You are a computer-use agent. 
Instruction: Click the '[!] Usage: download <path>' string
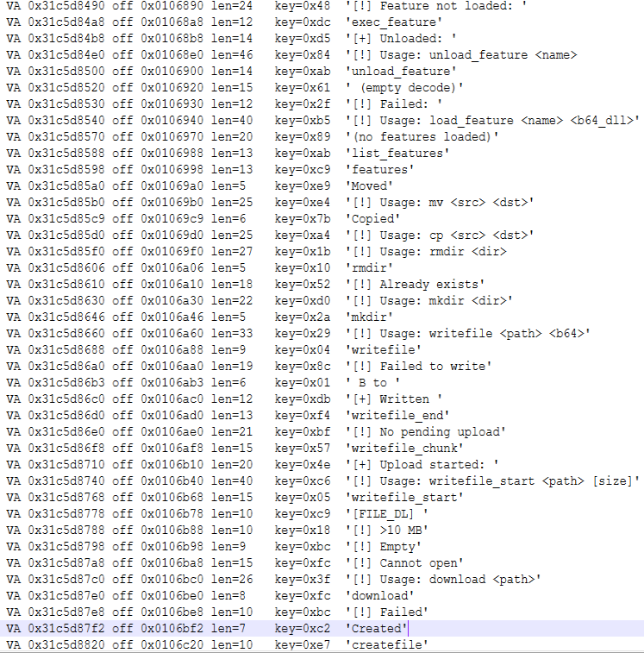click(x=443, y=580)
